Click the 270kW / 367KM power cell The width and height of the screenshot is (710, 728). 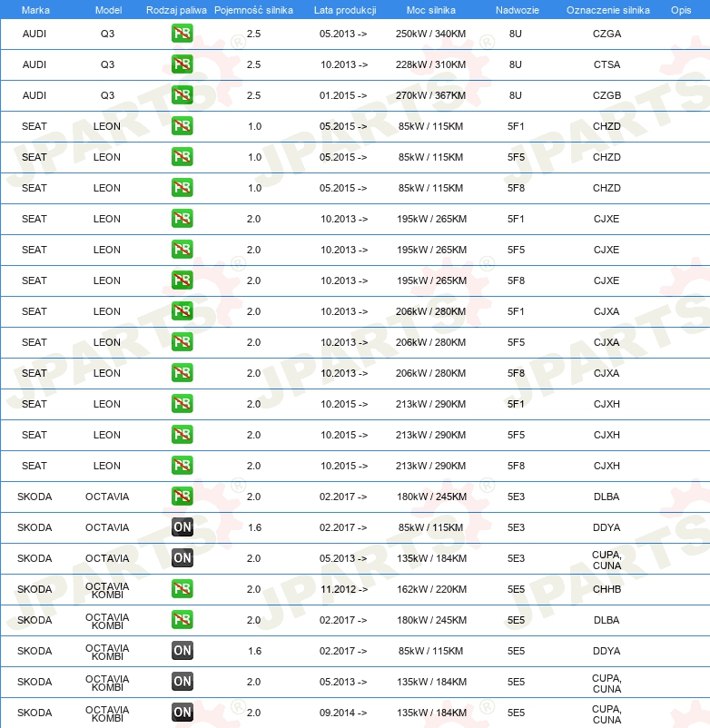(430, 95)
